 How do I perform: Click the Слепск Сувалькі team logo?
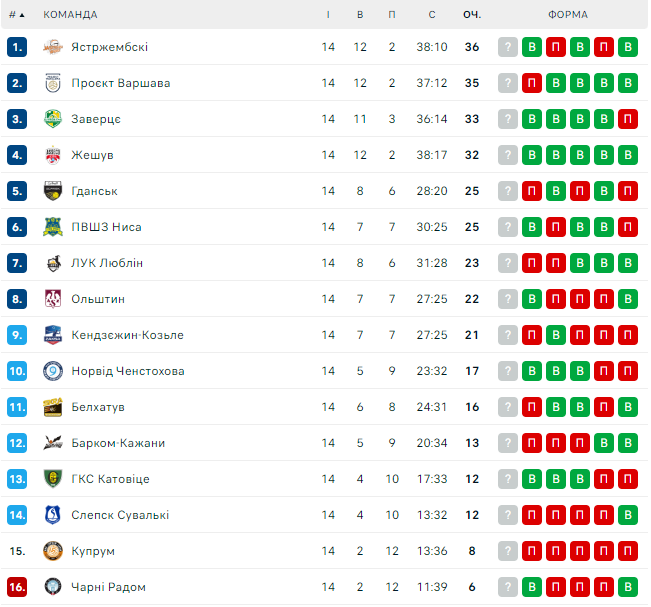click(x=54, y=515)
